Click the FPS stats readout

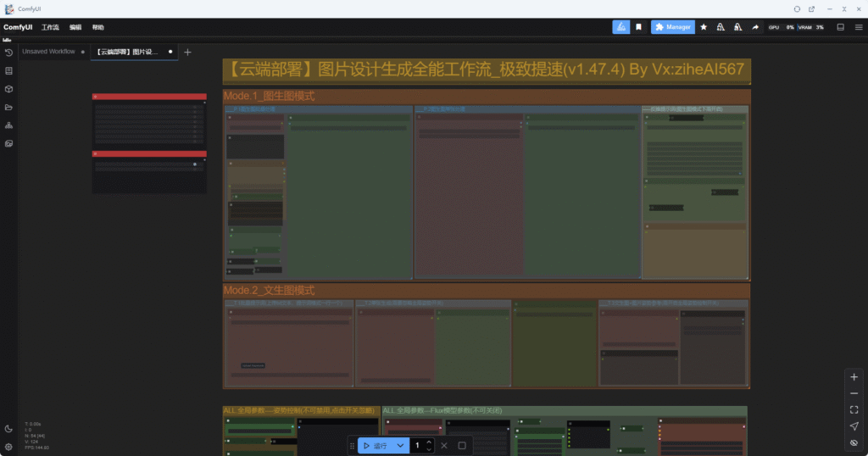(36, 448)
